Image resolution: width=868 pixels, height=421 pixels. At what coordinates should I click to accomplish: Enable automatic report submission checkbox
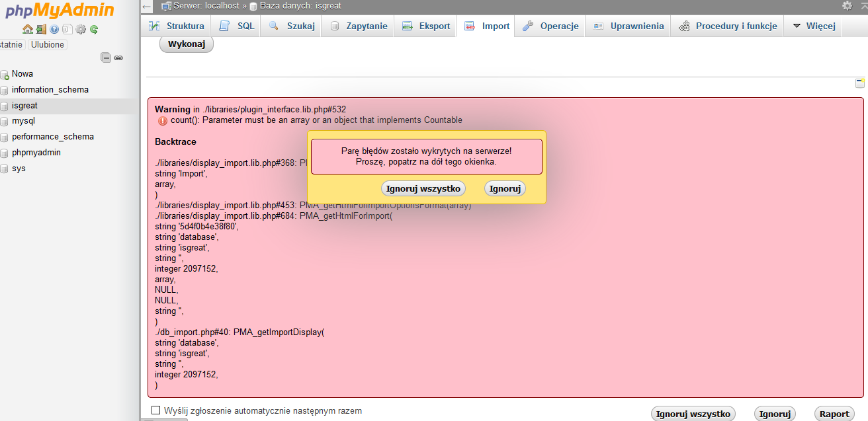[156, 410]
